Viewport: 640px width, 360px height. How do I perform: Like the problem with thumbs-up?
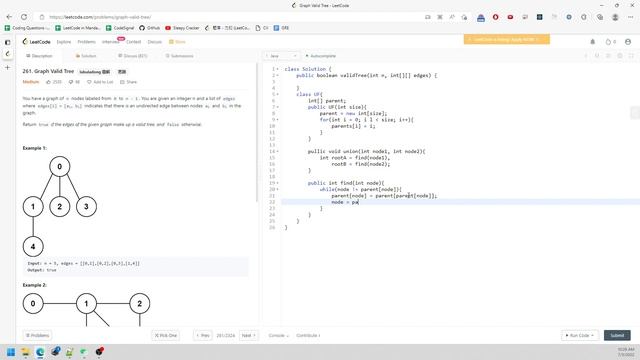tap(54, 82)
